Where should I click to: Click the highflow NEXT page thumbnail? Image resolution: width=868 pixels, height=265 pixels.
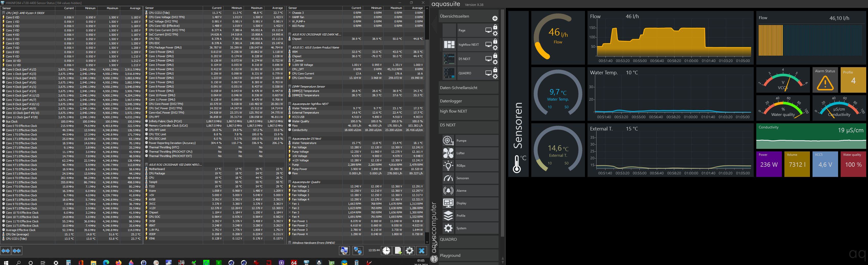[x=449, y=44]
